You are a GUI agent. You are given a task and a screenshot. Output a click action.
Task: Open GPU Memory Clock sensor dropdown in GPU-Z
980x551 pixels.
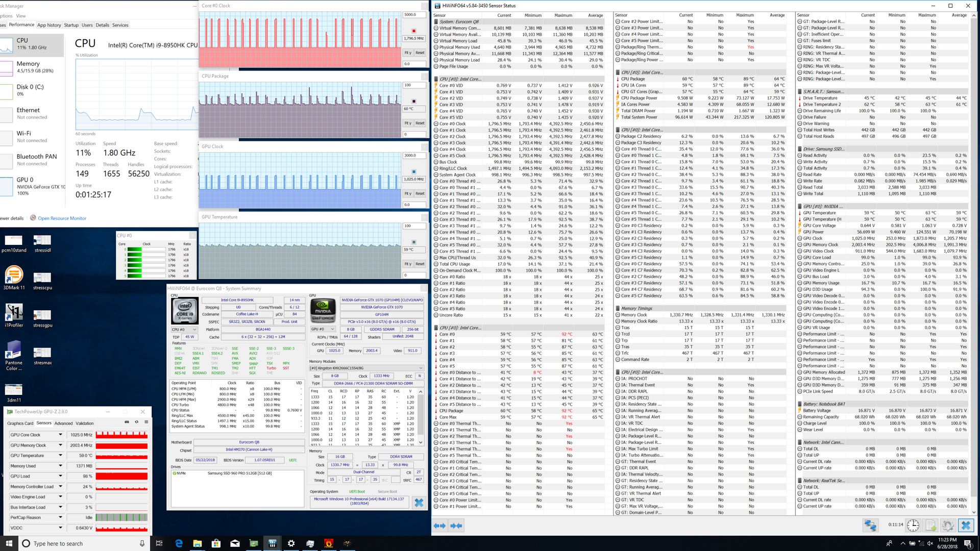click(60, 445)
